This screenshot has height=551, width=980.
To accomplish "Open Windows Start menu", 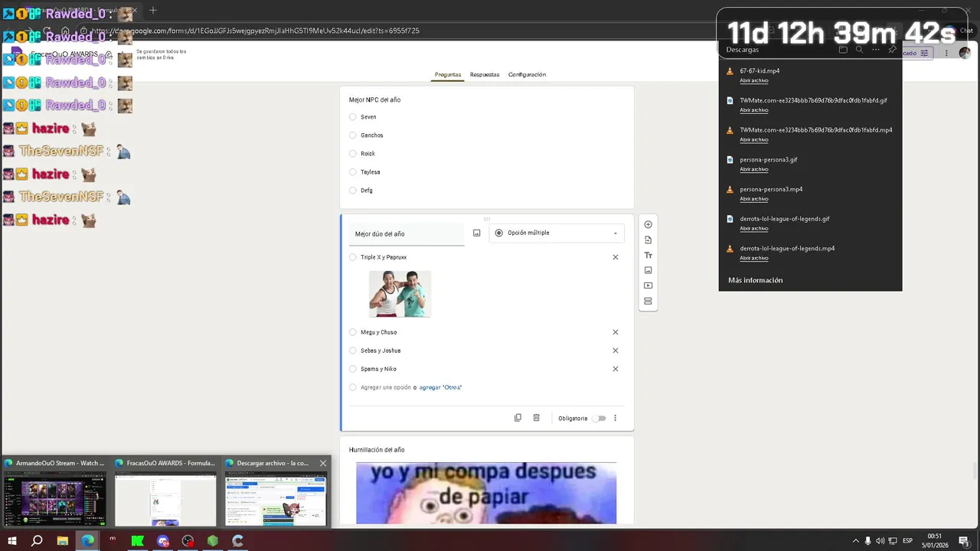I will [x=11, y=541].
